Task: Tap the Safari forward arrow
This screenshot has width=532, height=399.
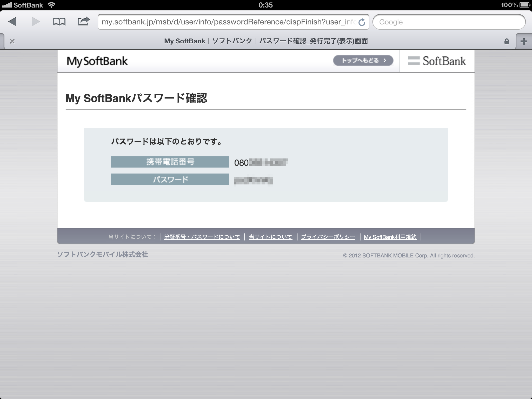Action: point(36,22)
